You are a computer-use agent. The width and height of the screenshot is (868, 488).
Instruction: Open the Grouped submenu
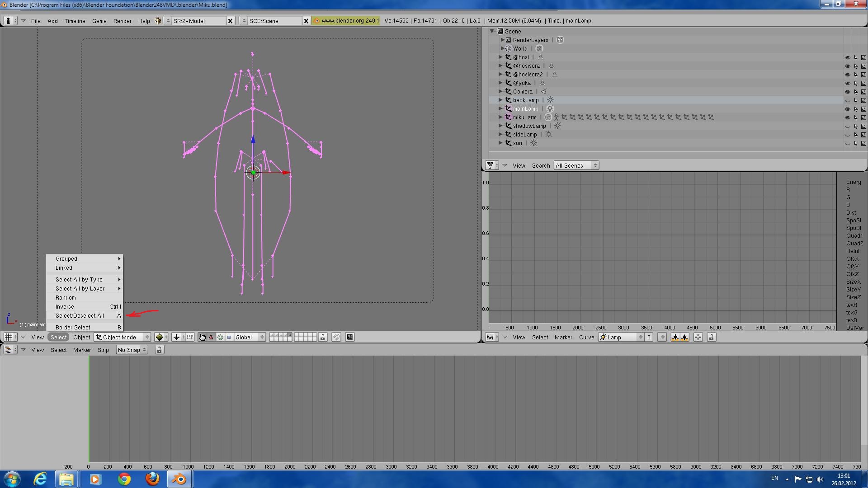85,259
